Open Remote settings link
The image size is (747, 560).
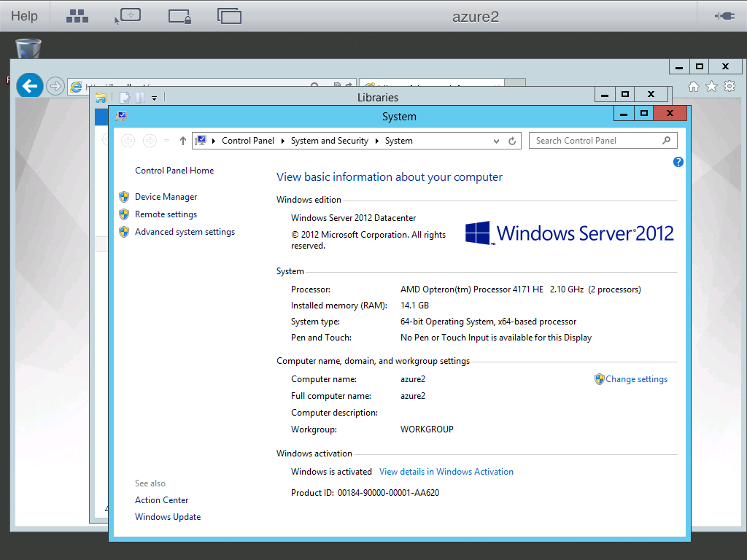pos(166,214)
